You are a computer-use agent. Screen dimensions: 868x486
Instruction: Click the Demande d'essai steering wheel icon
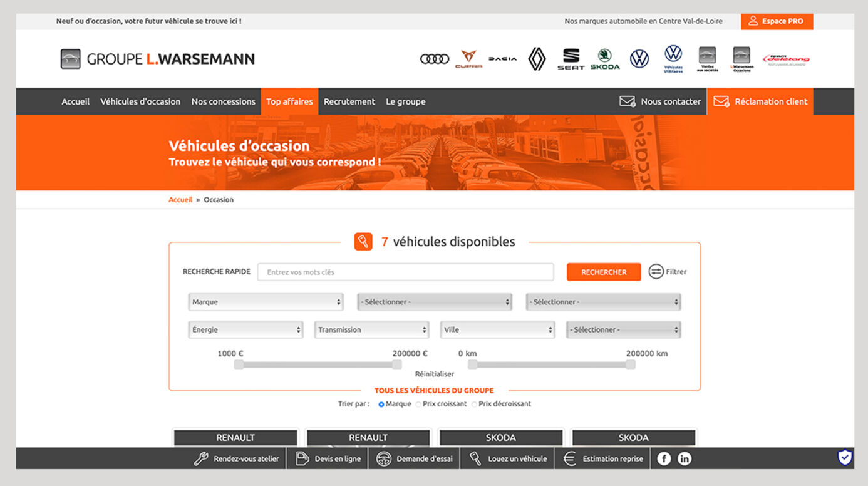[384, 458]
